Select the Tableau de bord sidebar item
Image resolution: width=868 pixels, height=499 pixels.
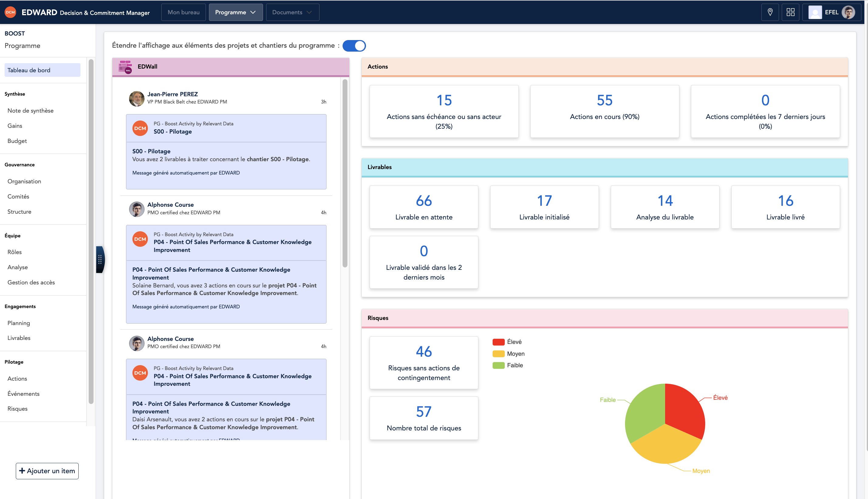pyautogui.click(x=42, y=70)
